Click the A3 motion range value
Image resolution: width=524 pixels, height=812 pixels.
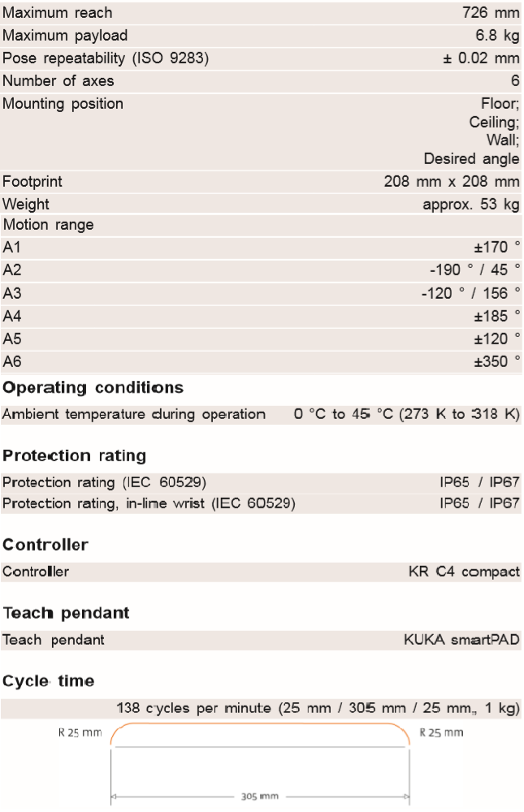(x=470, y=292)
